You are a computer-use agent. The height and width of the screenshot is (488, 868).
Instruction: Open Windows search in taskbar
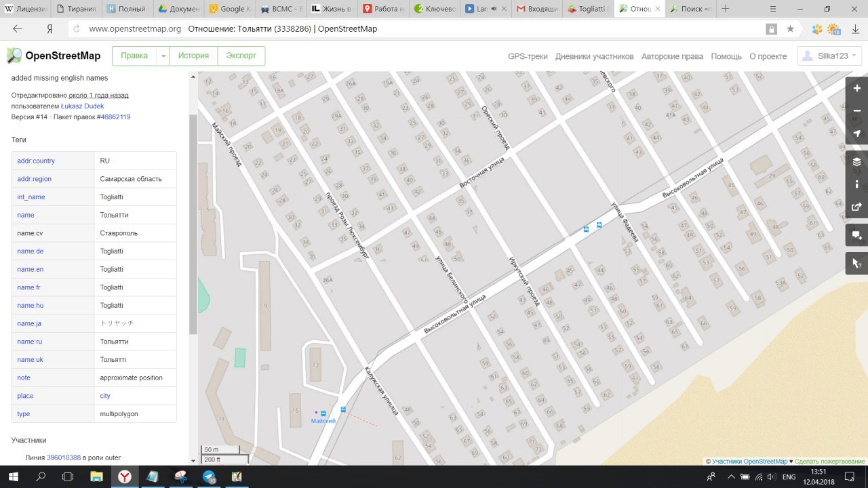41,476
